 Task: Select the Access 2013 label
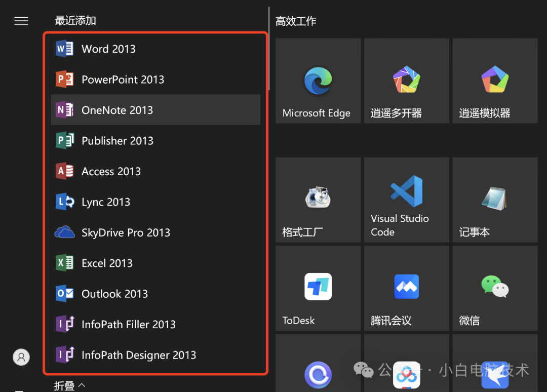(x=111, y=171)
